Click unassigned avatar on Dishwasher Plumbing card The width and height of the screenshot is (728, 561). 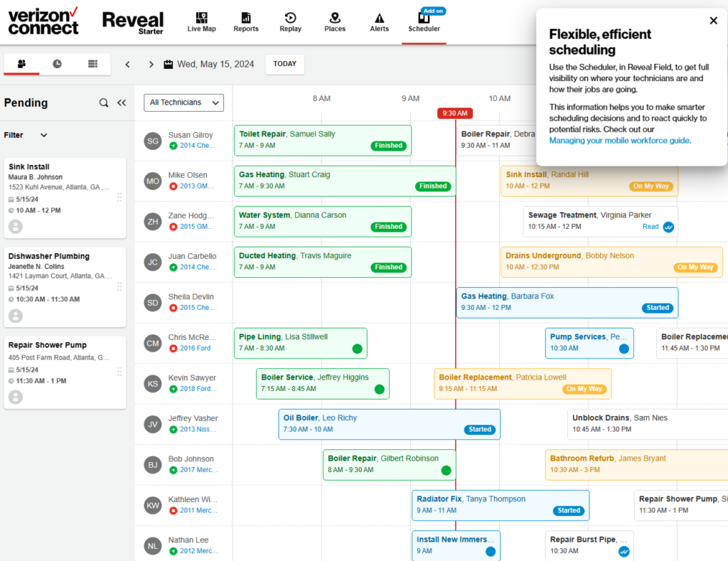pos(15,316)
